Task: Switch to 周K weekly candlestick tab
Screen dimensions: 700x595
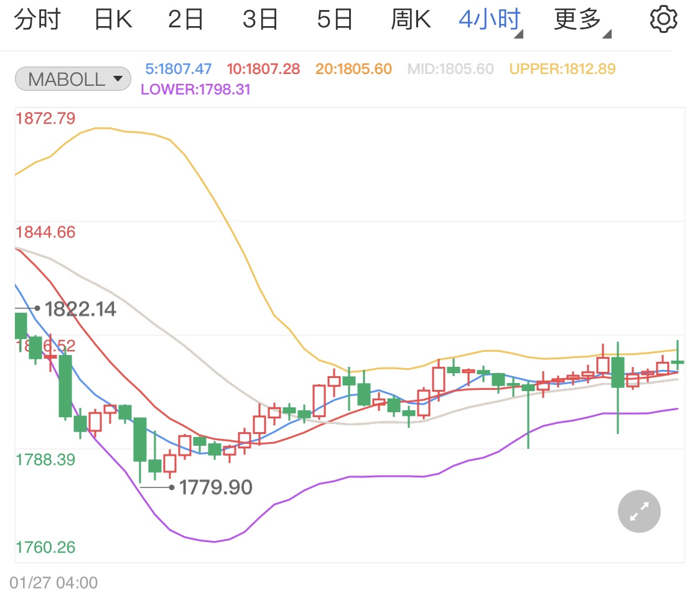Action: click(411, 20)
